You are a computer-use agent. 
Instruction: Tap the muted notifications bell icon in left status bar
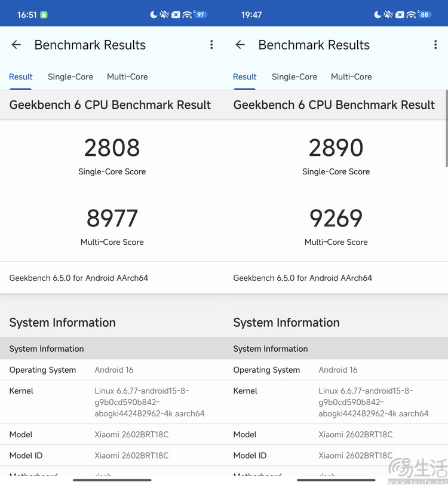point(163,14)
